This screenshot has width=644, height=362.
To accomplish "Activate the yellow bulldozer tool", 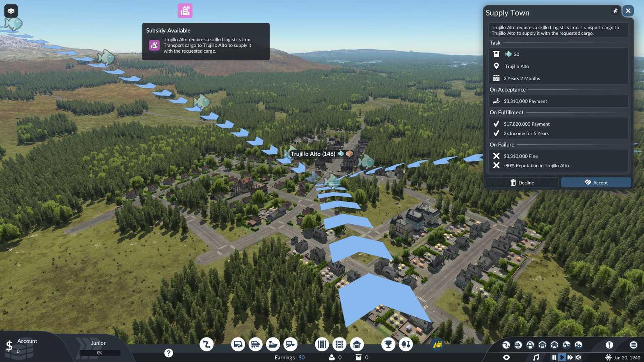I will pos(438,344).
